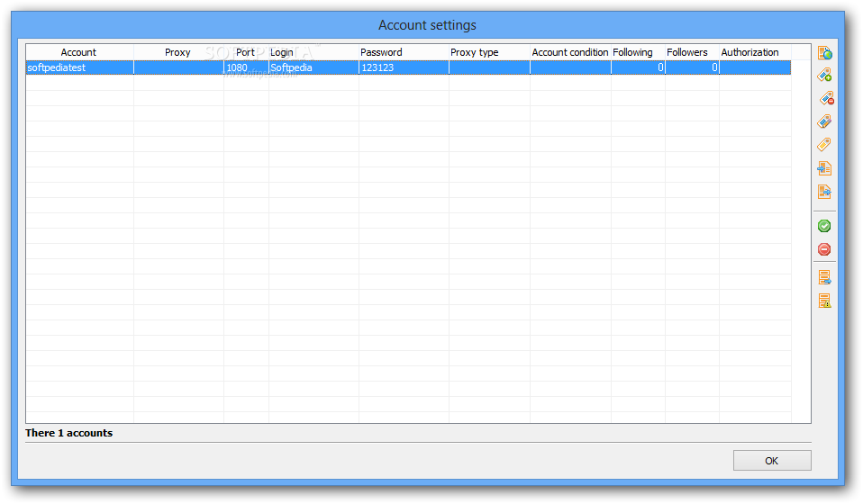
Task: Click the red stop sign icon
Action: (824, 249)
